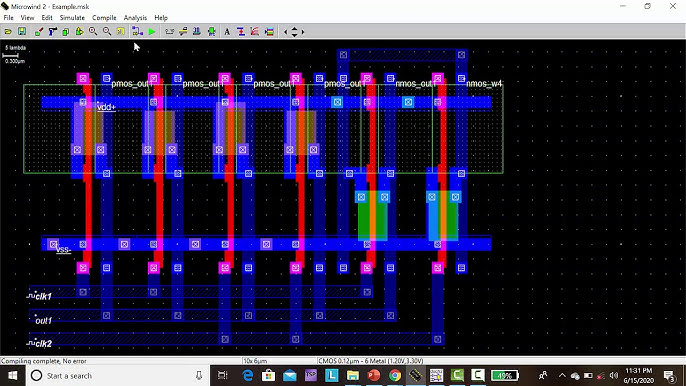
Task: Click the Stretch/move hammer tool icon
Action: (x=52, y=32)
